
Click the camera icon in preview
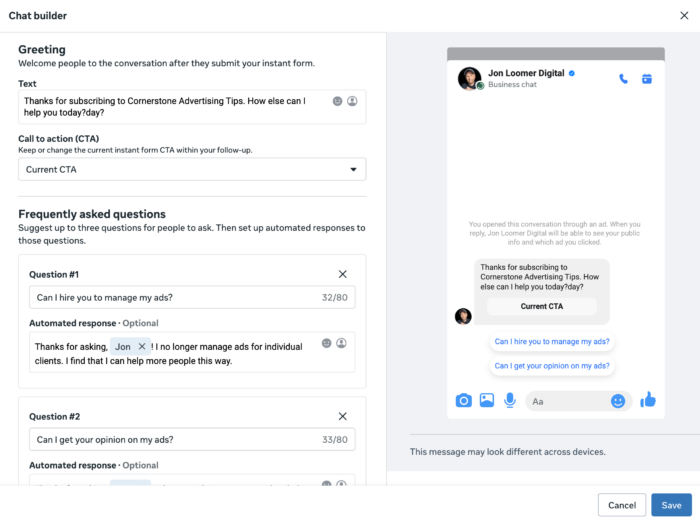pyautogui.click(x=463, y=400)
